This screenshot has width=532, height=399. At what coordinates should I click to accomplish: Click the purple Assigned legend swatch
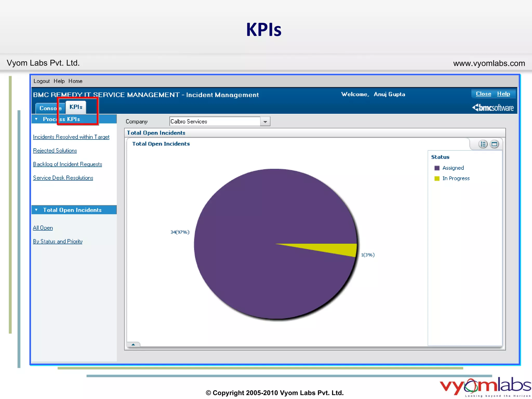tap(437, 168)
